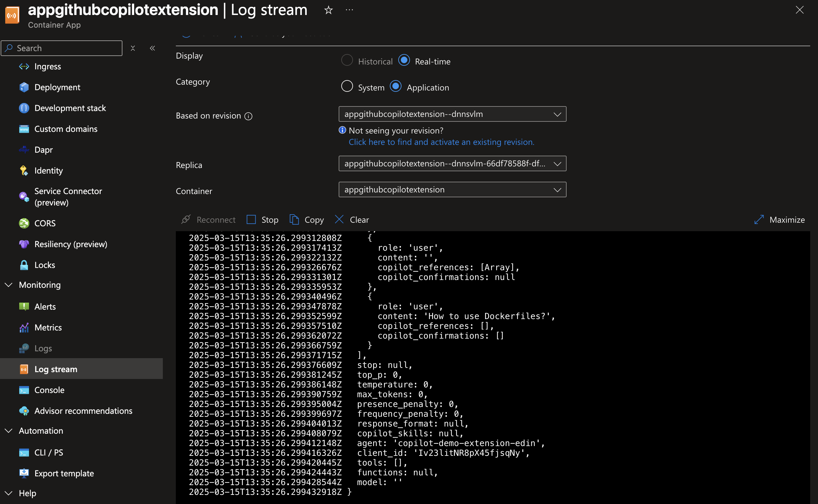Click link to find and activate existing revision
This screenshot has width=818, height=504.
point(441,142)
